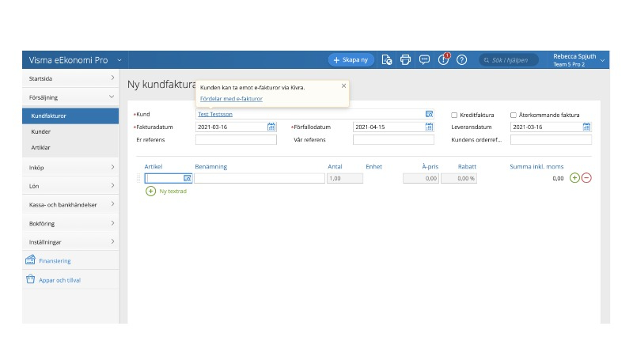
Task: Click the Appar och tillval shopping bag icon
Action: 30,279
